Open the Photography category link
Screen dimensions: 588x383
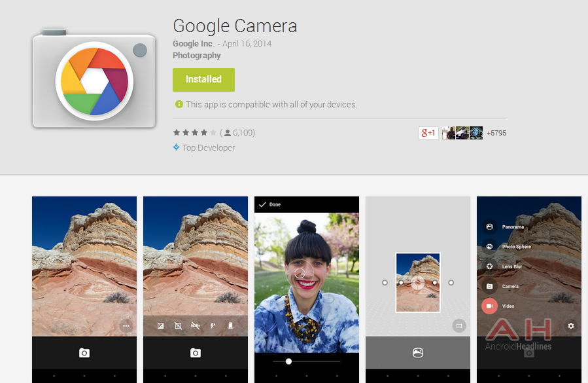pos(196,56)
